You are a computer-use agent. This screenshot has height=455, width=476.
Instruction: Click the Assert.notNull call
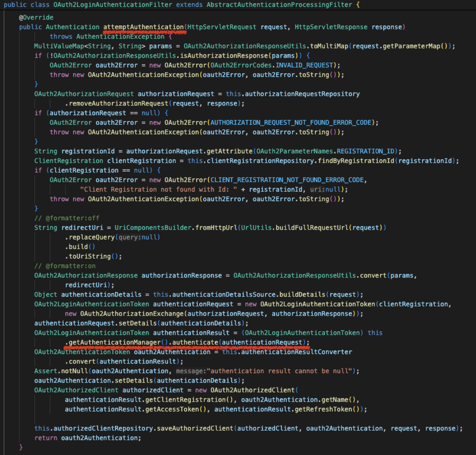pos(61,371)
